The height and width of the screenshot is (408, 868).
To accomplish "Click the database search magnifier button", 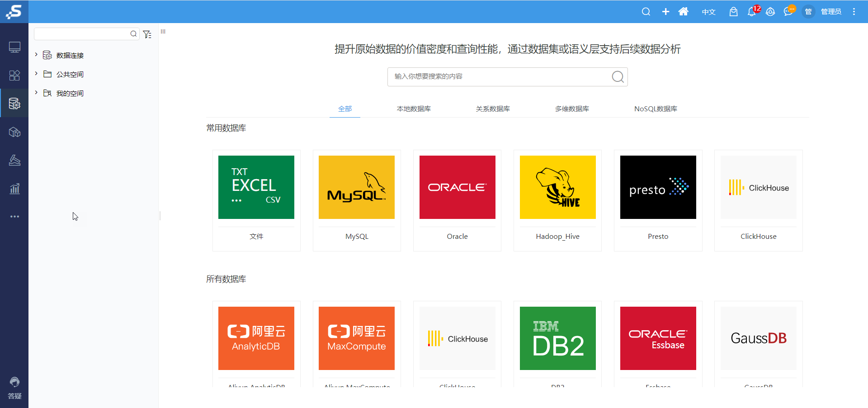I will click(618, 77).
